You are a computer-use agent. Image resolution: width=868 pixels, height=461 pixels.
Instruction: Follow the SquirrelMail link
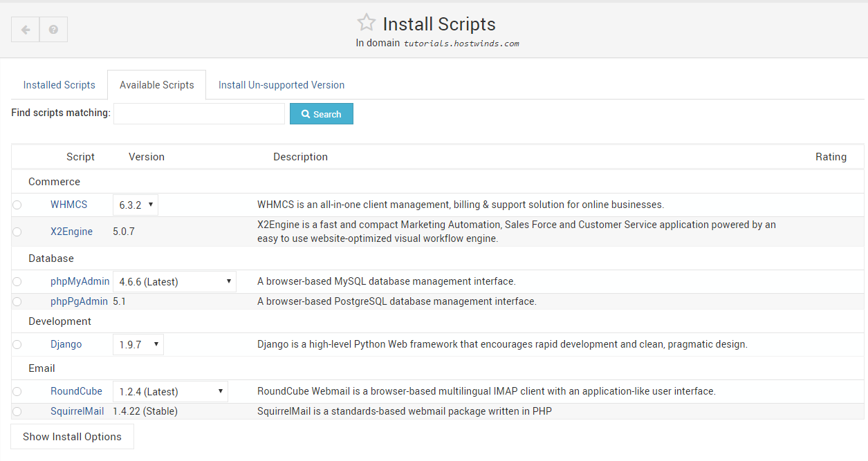pyautogui.click(x=77, y=411)
